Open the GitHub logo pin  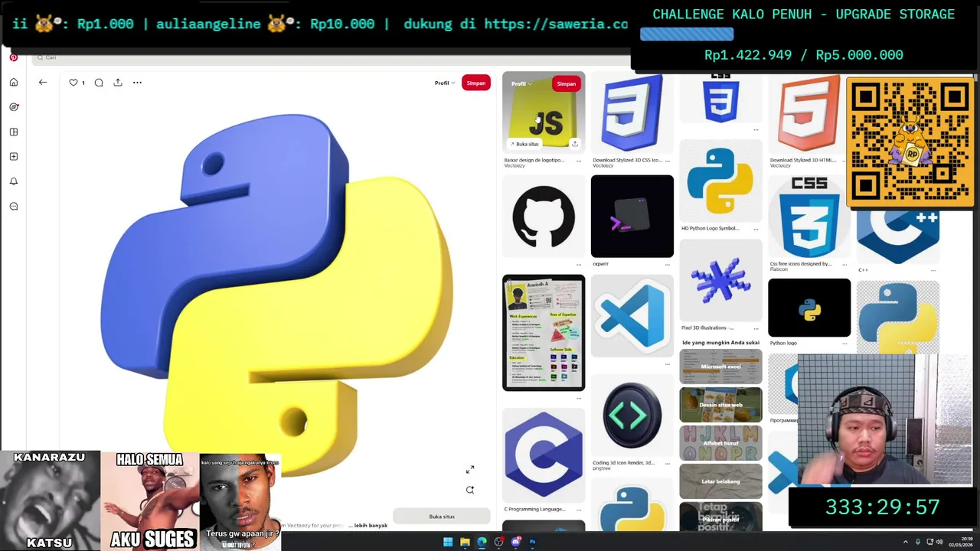tap(544, 217)
